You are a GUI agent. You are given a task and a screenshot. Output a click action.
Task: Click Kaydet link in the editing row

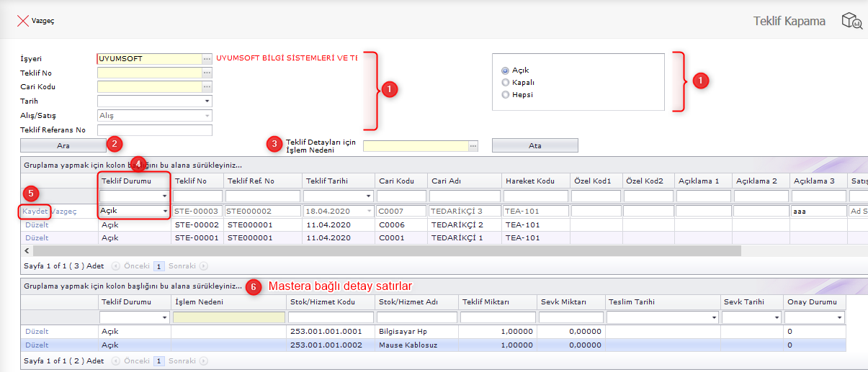pyautogui.click(x=35, y=212)
